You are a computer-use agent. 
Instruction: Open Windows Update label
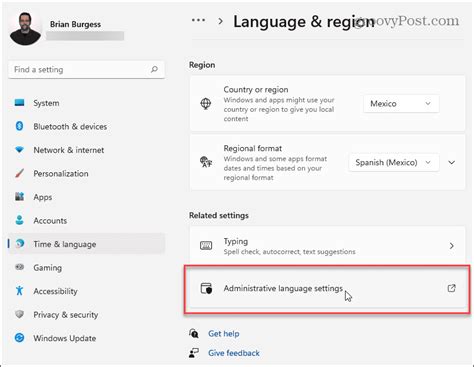65,338
